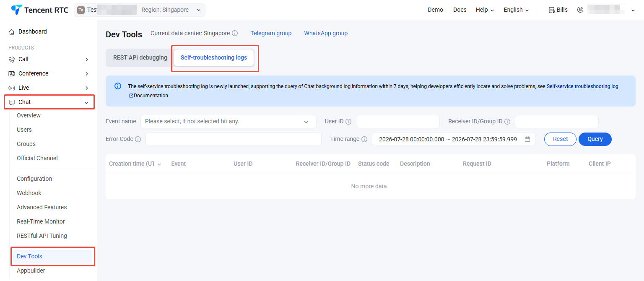Screen dimensions: 644x281
Task: Click the Live broadcast icon
Action: pos(12,88)
